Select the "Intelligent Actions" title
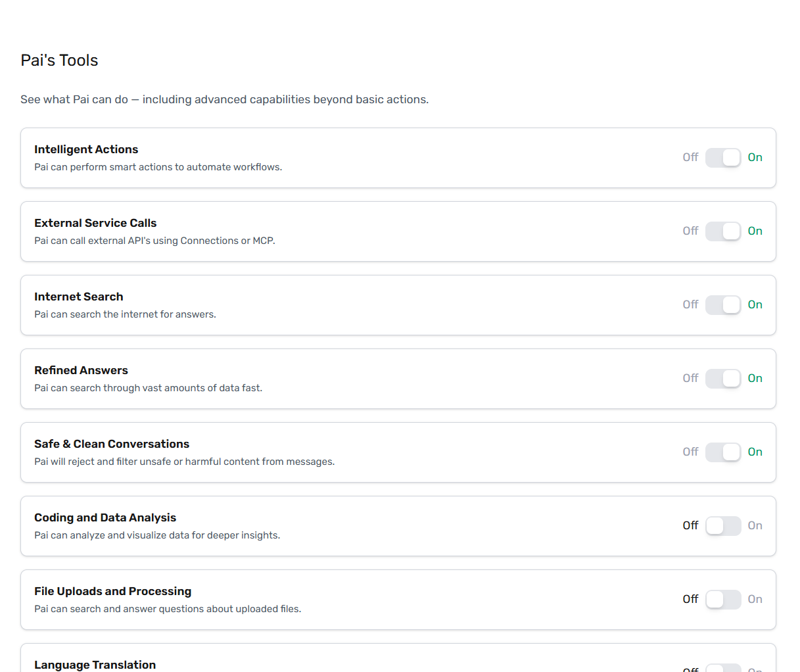This screenshot has height=672, width=800. [x=86, y=149]
